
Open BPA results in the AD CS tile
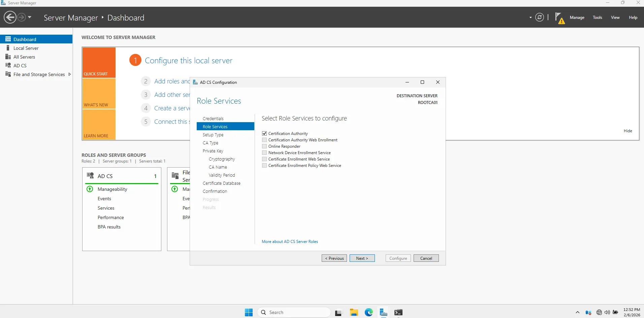(109, 227)
